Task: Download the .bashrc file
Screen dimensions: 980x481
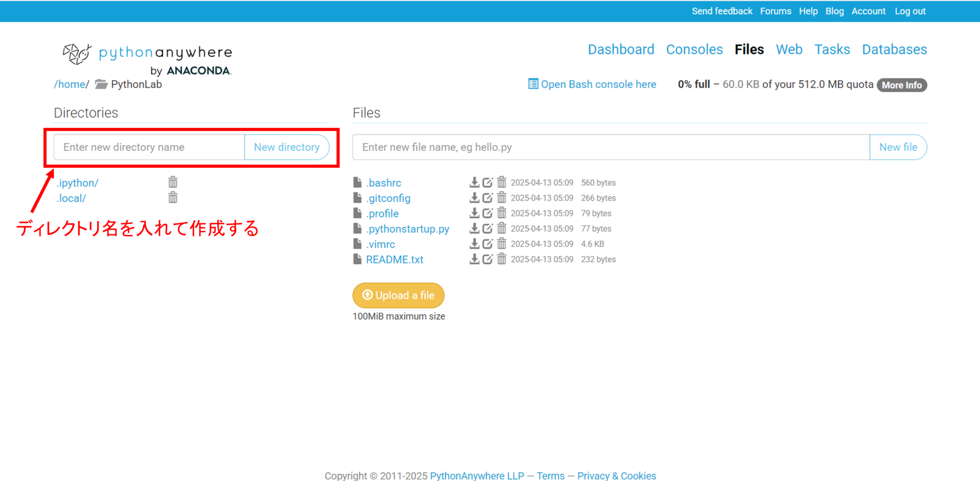Action: click(474, 182)
